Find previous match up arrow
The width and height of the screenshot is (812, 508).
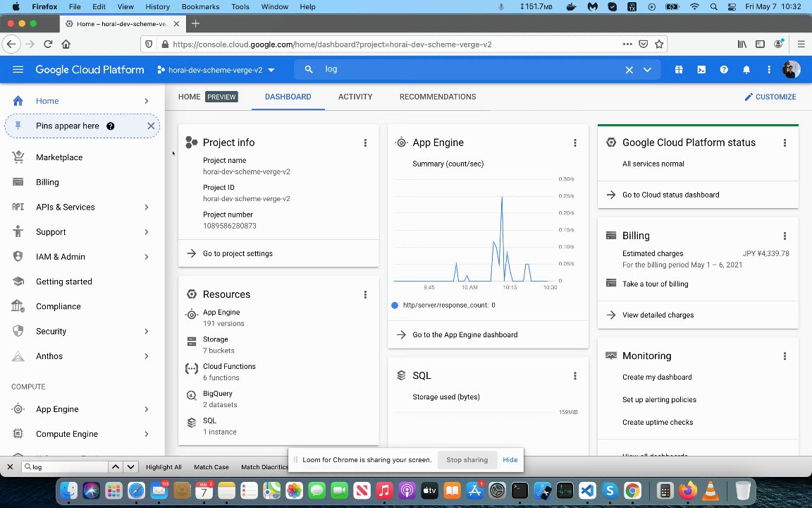click(x=116, y=467)
